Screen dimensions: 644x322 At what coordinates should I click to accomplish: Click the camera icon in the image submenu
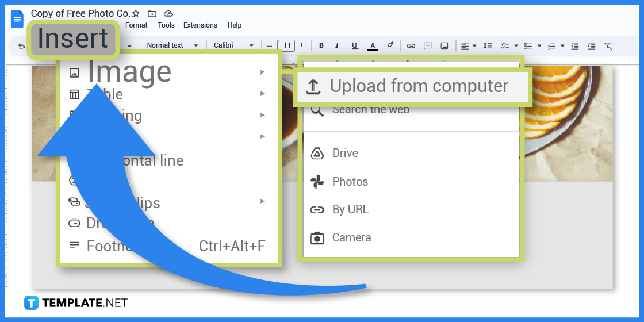[x=317, y=238]
